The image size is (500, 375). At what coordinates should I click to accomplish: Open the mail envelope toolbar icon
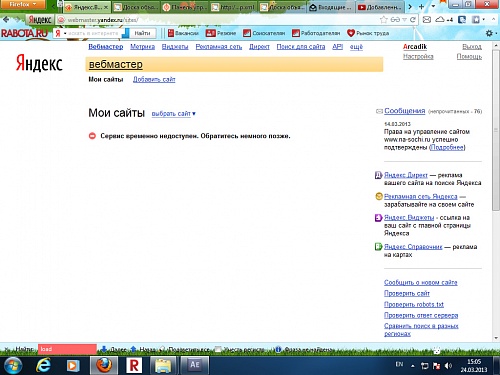point(427,20)
